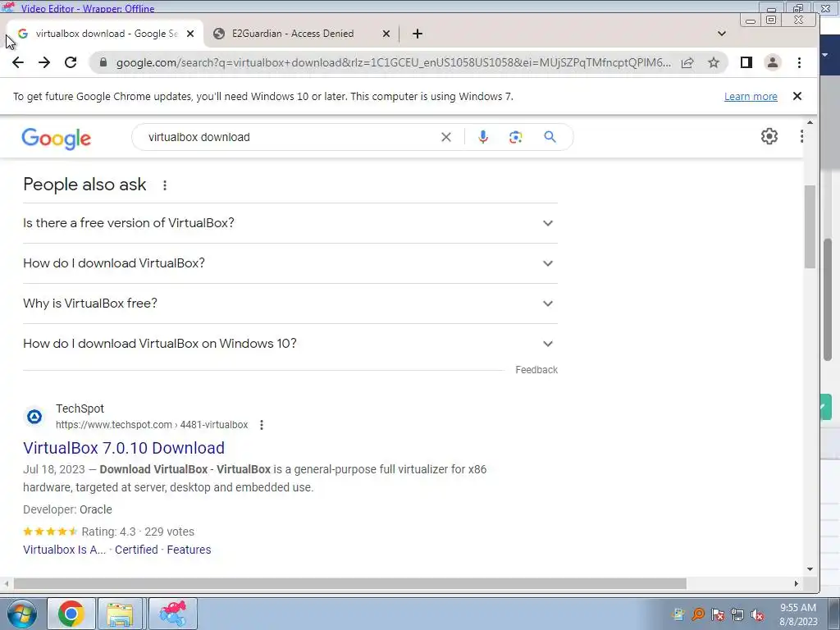Expand "How do I download VirtualBox on Windows 10?"
Viewport: 840px width, 630px height.
point(290,344)
